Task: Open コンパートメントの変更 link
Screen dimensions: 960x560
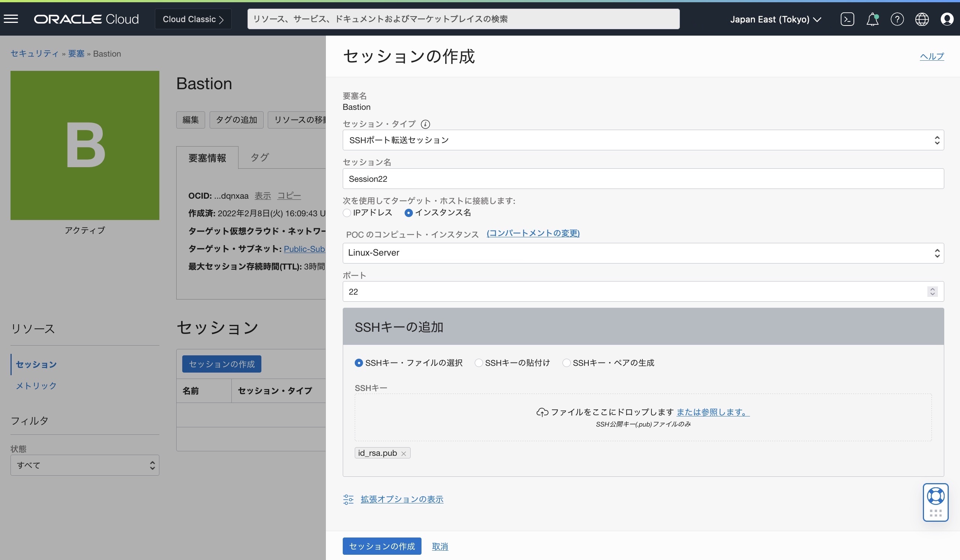Action: (533, 234)
